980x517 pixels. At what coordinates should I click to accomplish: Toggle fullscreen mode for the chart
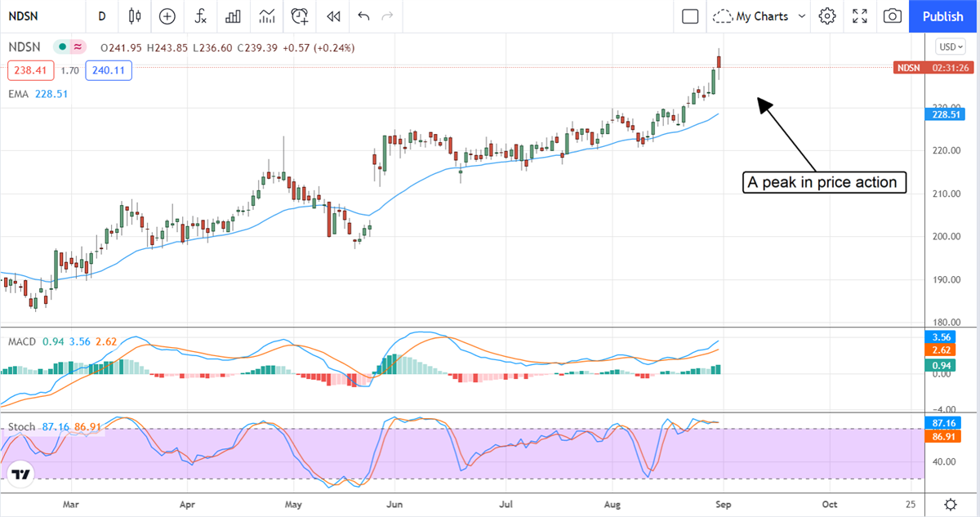[x=860, y=16]
